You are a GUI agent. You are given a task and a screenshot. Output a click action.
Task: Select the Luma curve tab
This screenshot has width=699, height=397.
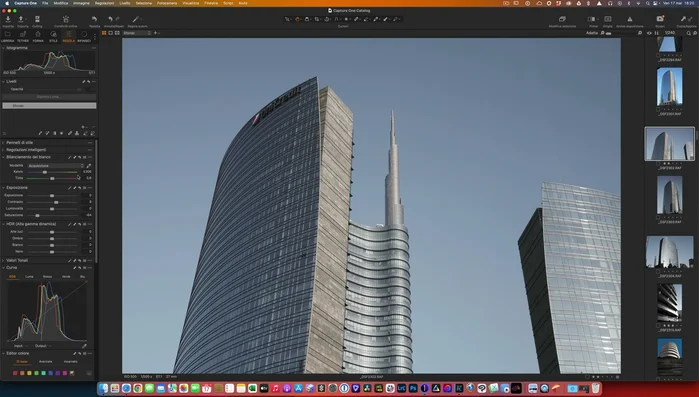click(x=29, y=277)
